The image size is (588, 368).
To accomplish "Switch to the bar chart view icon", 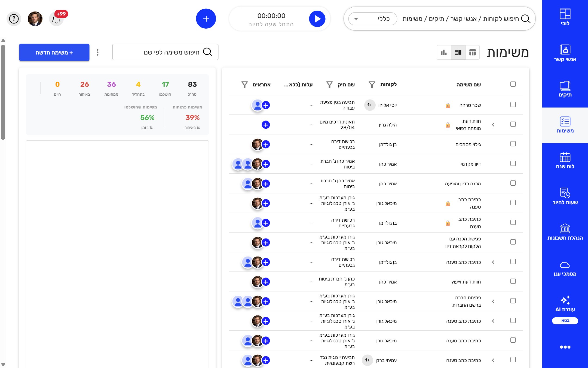I will point(444,52).
